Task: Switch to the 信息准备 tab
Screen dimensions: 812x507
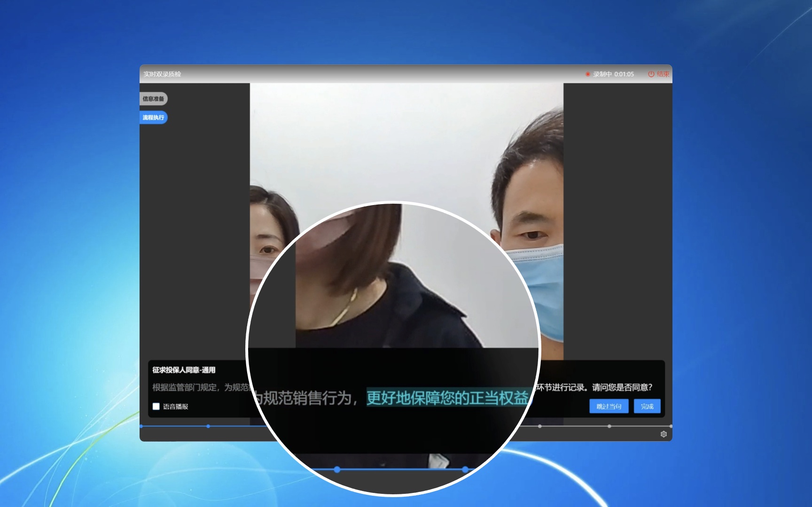Action: tap(153, 99)
